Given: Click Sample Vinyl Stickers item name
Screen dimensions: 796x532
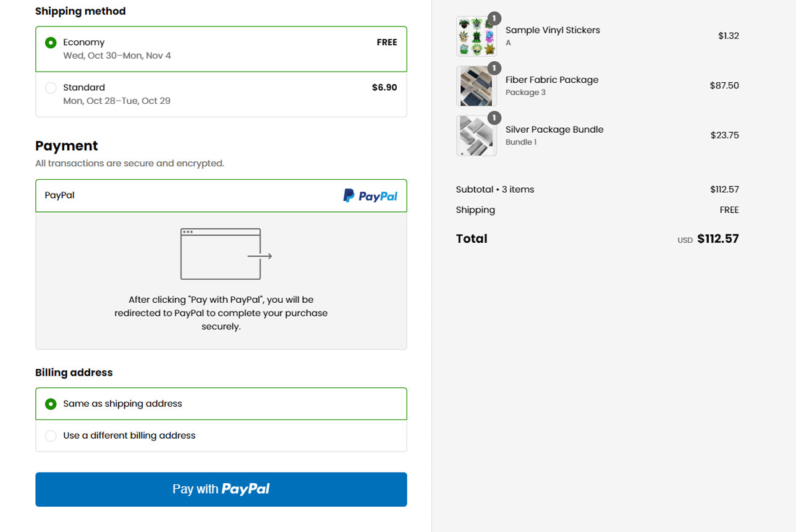Looking at the screenshot, I should coord(553,30).
